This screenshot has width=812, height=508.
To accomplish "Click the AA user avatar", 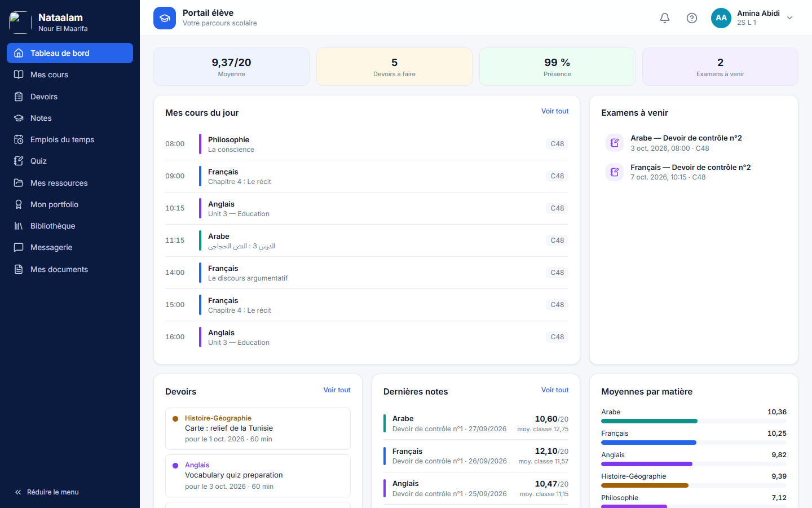I will (x=721, y=18).
